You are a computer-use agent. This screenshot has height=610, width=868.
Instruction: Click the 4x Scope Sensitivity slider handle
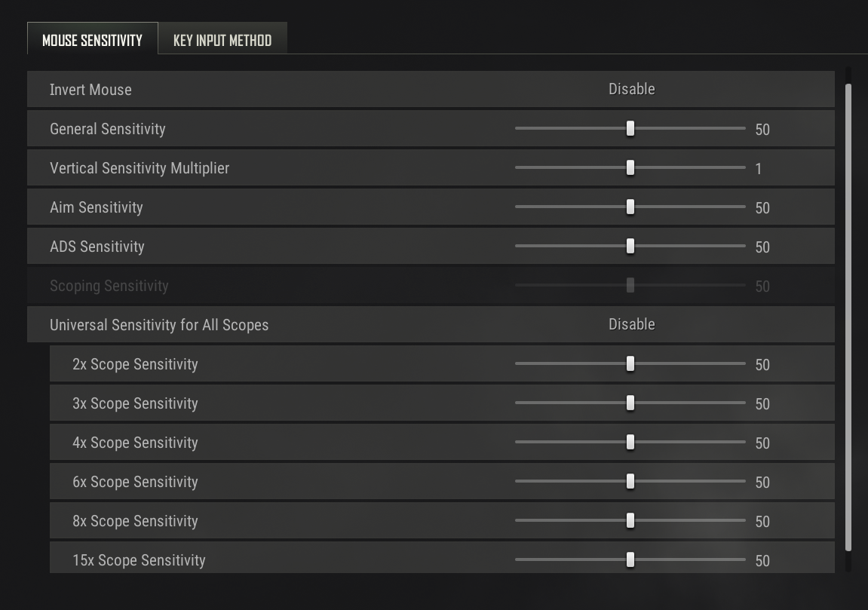(x=630, y=443)
